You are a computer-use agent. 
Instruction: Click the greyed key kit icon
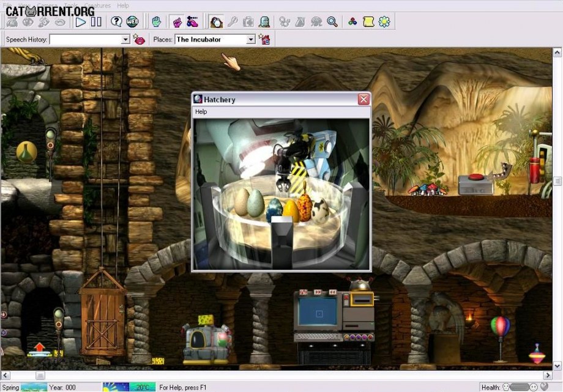pyautogui.click(x=233, y=22)
